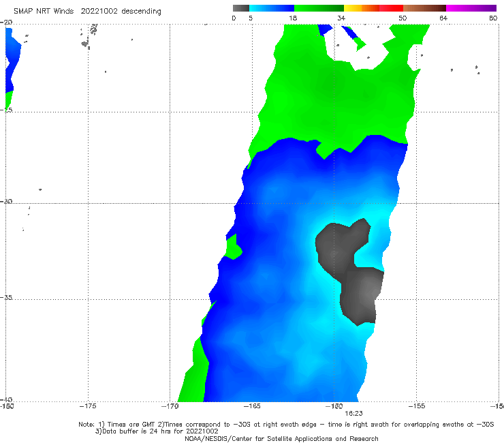
Task: Click the red segment of the color bar
Action: (x=391, y=8)
